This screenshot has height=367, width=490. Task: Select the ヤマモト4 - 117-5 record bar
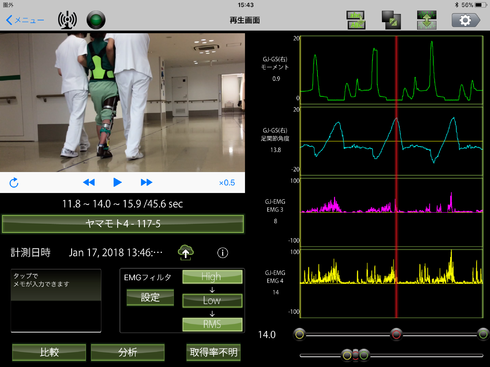123,224
